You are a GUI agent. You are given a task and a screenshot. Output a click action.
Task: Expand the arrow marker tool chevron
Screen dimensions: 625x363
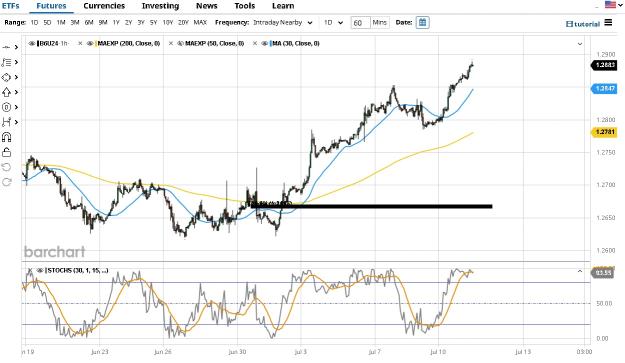(16, 92)
